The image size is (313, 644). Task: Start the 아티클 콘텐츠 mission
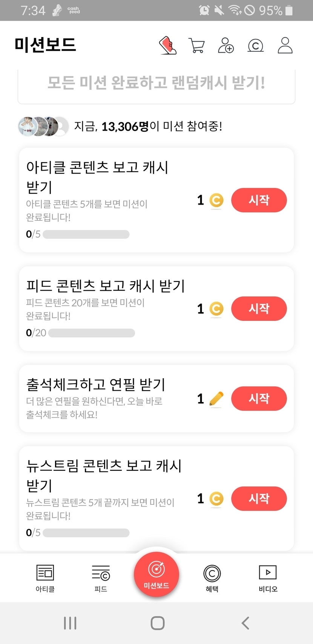click(259, 200)
